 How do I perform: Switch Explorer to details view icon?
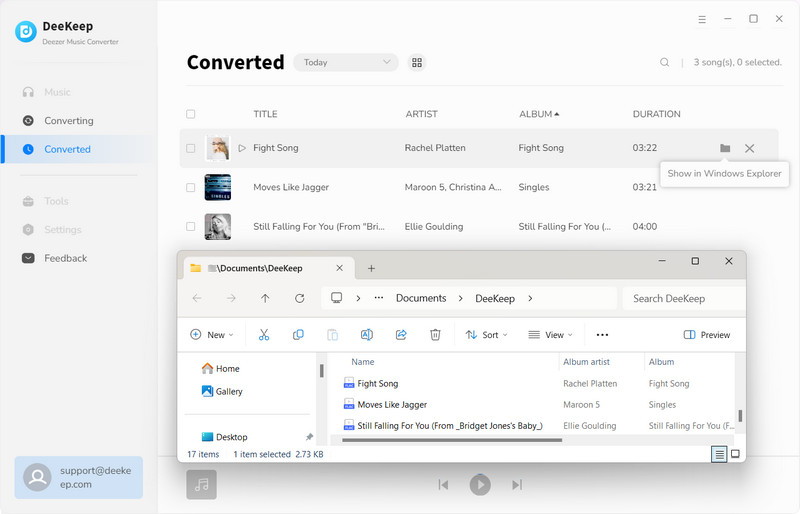point(719,454)
